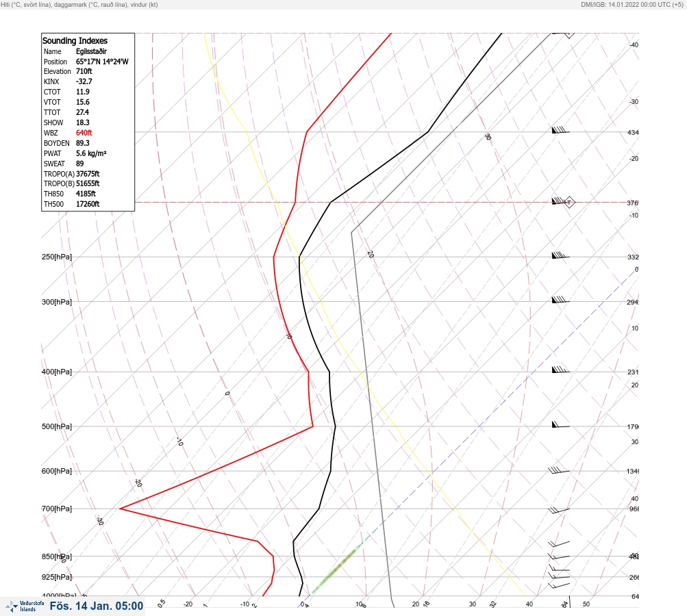Click the PWAT value 5.6 kg/m²
The image size is (687, 616).
click(x=91, y=153)
